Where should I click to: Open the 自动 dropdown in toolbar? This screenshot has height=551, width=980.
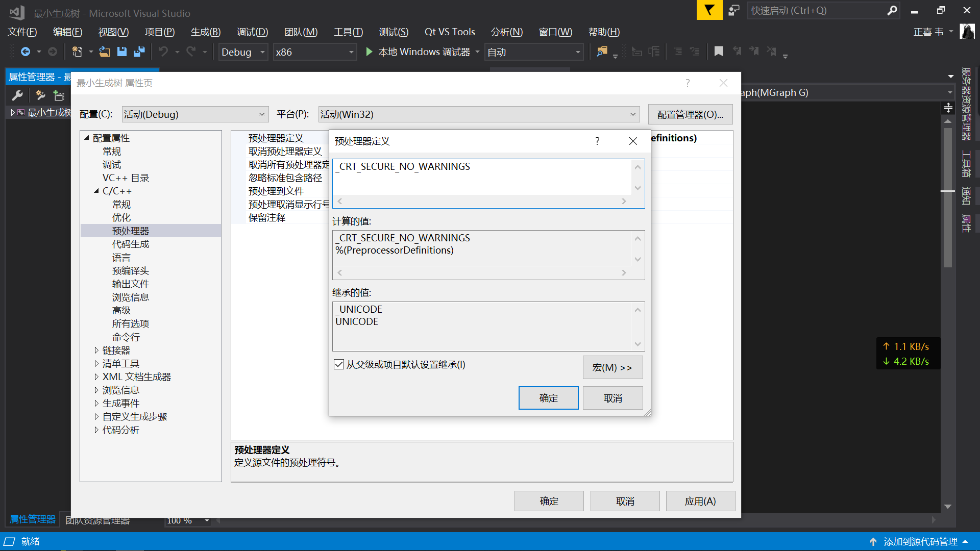tap(534, 52)
